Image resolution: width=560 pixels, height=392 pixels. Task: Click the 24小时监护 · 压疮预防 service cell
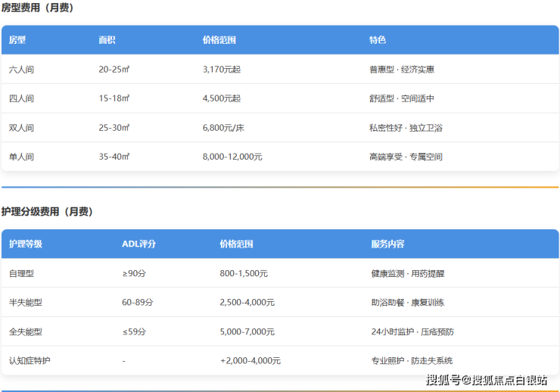coord(412,331)
